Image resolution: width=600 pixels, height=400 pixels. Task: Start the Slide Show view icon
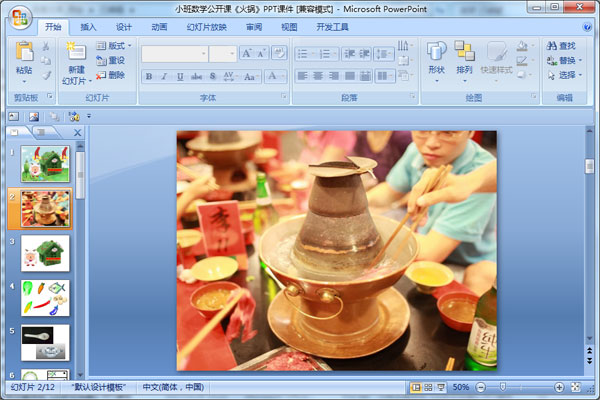click(441, 387)
